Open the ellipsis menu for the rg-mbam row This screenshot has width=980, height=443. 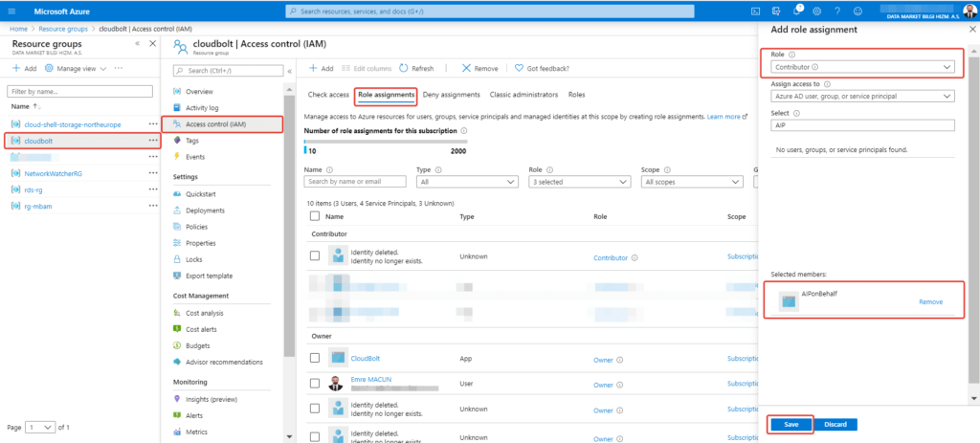153,206
